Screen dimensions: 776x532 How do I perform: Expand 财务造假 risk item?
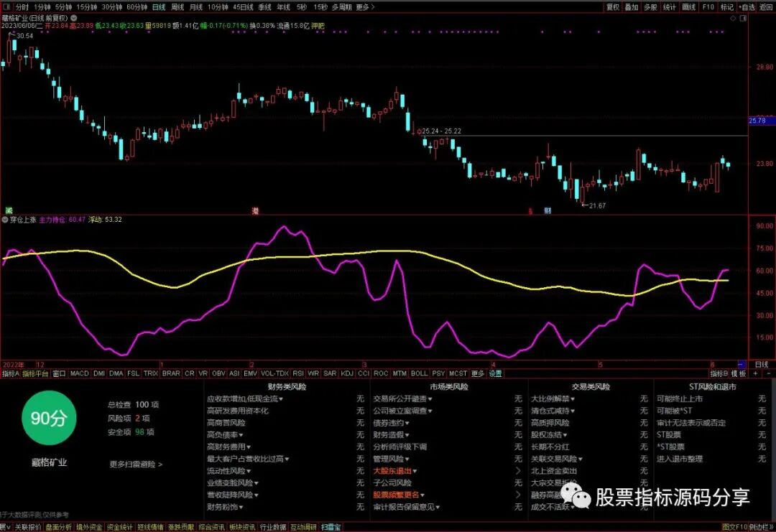click(x=391, y=434)
